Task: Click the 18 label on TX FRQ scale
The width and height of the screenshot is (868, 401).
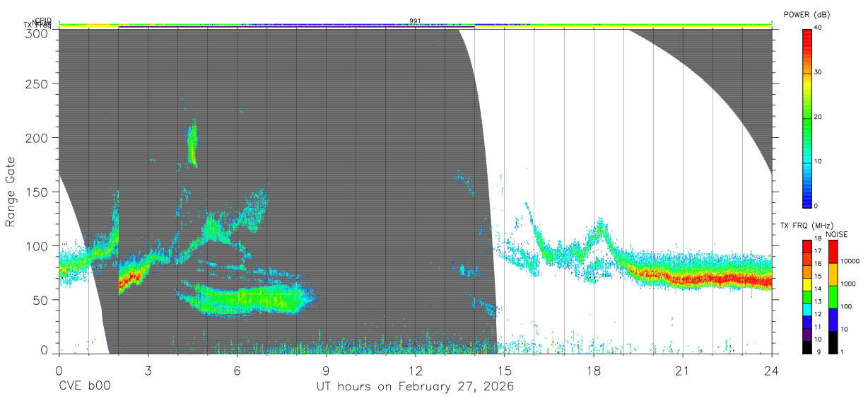Action: click(818, 238)
